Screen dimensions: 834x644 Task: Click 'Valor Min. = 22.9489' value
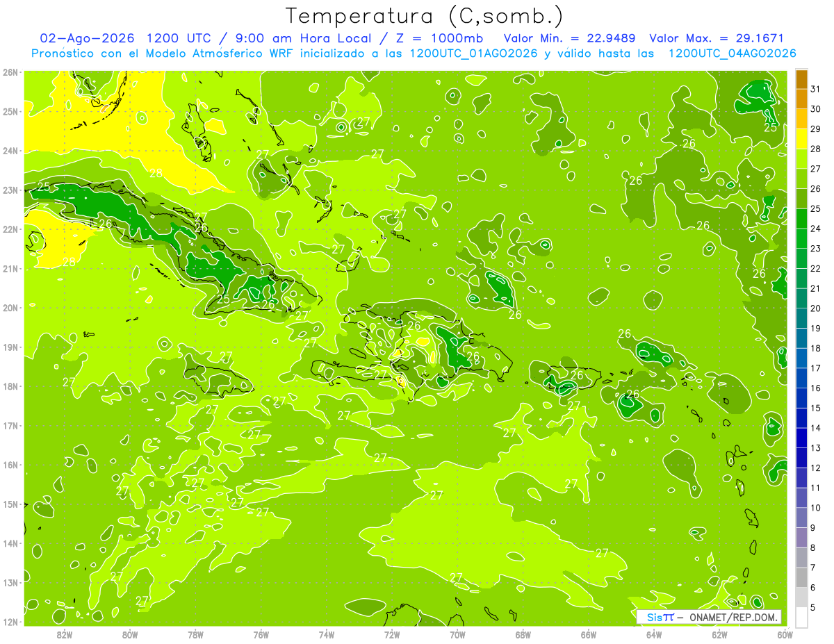point(570,38)
